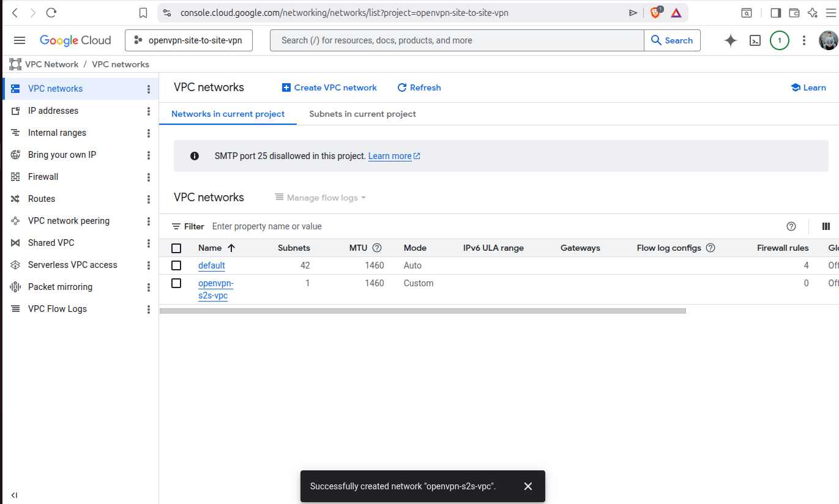Click the Search button
The image size is (839, 504).
point(672,40)
